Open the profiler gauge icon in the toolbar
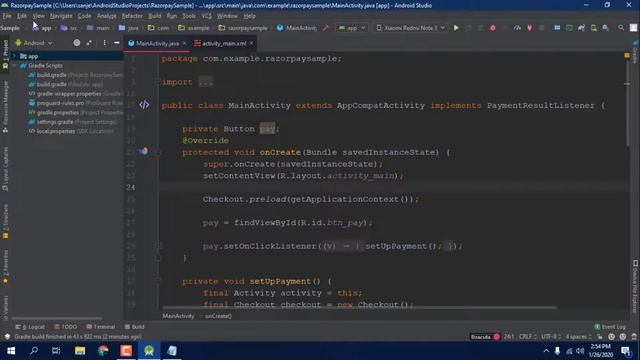 coord(517,28)
